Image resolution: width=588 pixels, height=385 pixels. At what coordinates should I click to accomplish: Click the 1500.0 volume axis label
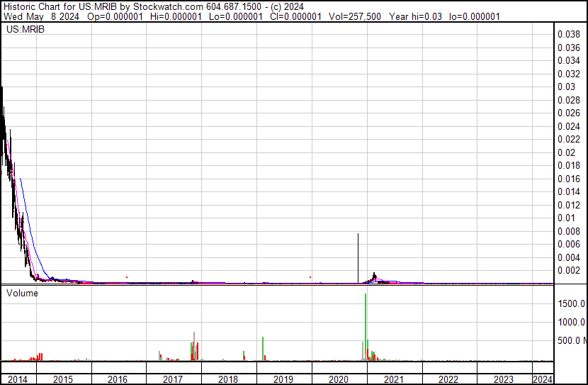(571, 303)
